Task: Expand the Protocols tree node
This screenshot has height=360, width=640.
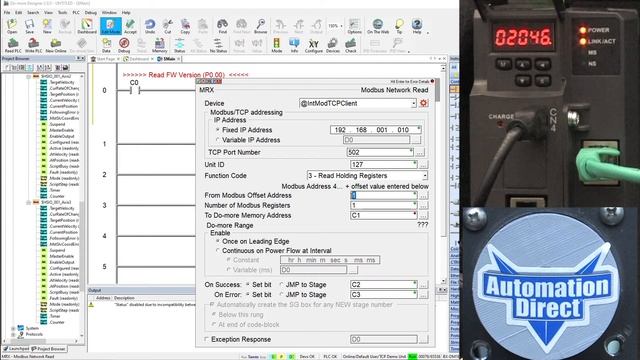Action: pyautogui.click(x=13, y=334)
